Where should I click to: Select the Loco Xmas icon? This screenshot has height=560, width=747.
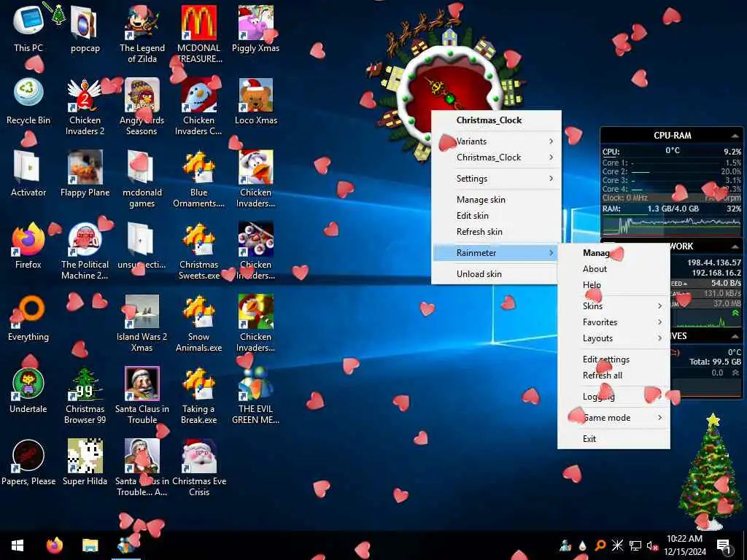point(256,101)
